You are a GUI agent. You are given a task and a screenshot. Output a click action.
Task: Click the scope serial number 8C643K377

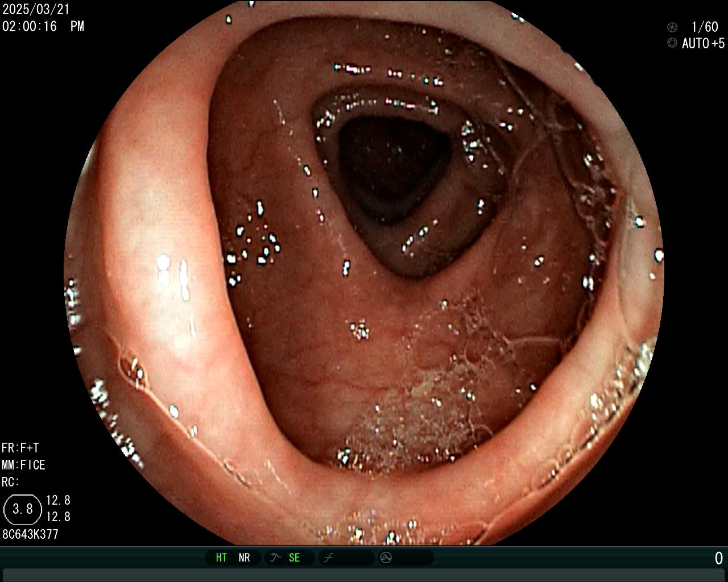click(x=30, y=534)
